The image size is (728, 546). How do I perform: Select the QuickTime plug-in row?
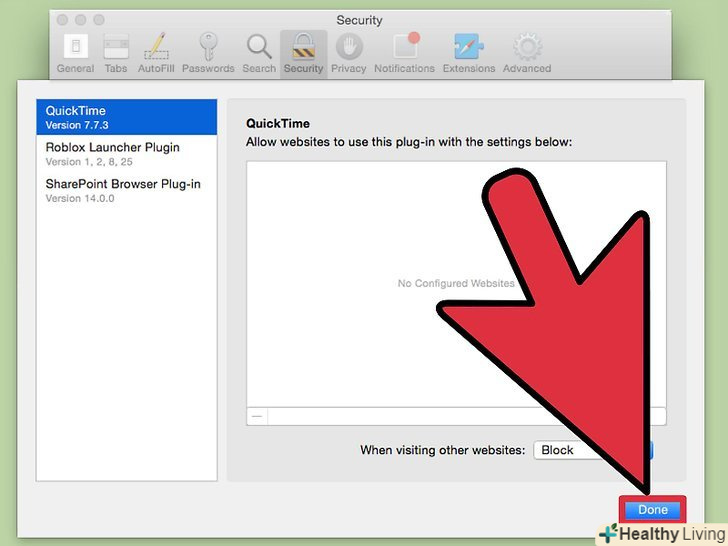tap(127, 117)
